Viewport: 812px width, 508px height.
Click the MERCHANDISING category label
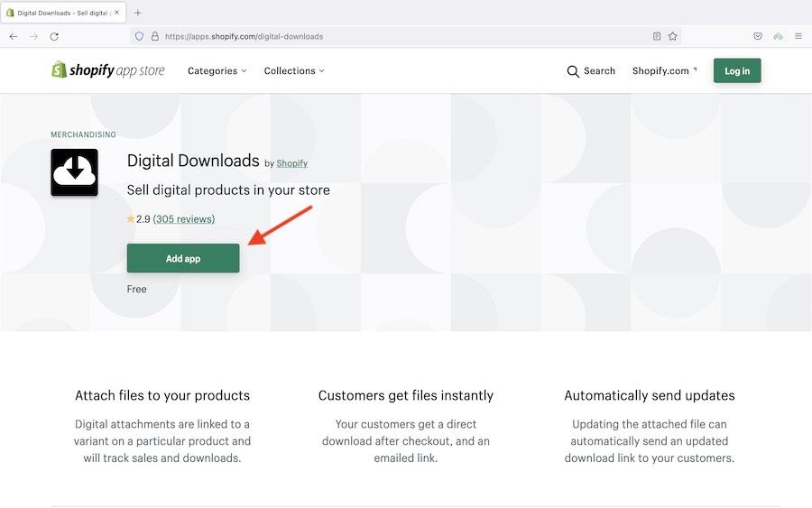(83, 134)
